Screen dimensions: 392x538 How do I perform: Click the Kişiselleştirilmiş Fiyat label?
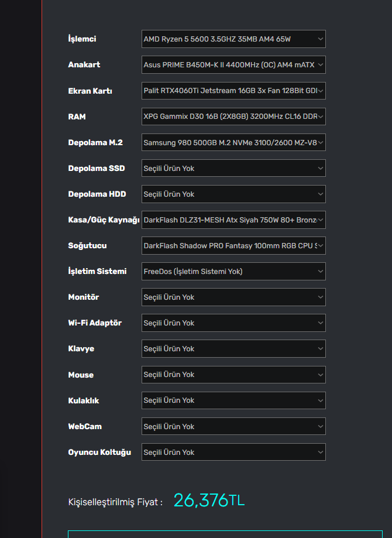[x=115, y=502]
